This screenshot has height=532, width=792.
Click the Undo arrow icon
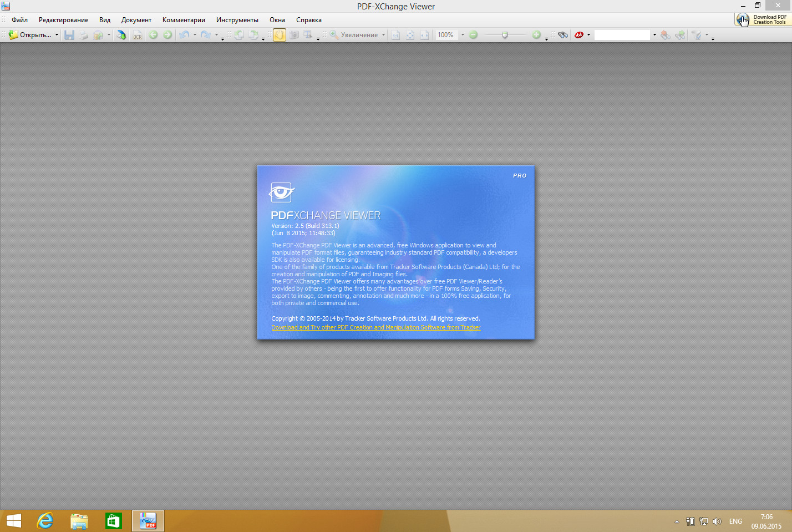[x=184, y=35]
